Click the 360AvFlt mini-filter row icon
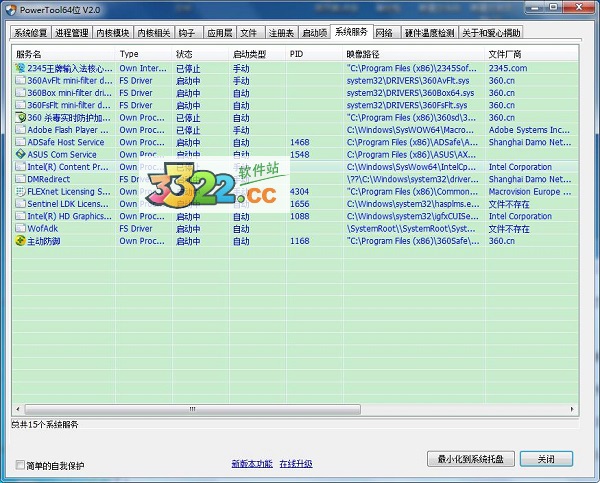 click(x=20, y=80)
